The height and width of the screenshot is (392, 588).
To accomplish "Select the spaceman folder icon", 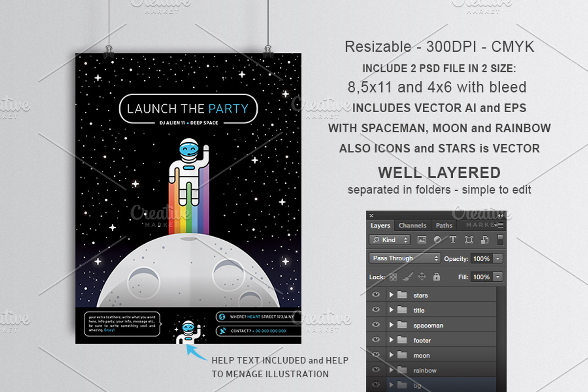I will point(402,325).
